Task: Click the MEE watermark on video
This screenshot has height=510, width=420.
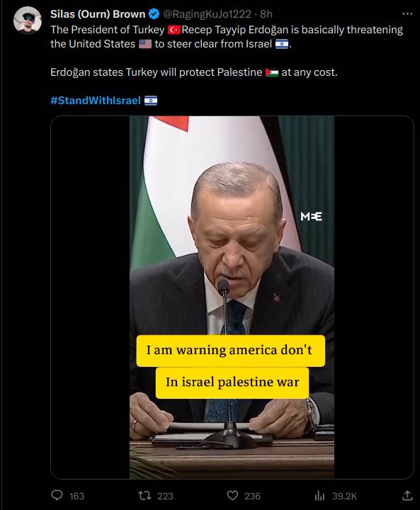Action: tap(312, 216)
